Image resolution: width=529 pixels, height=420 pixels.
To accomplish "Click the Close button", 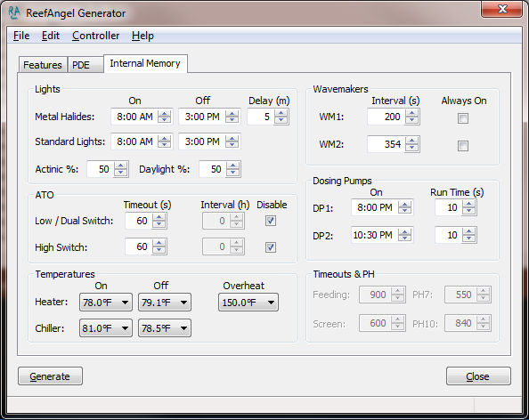I will click(478, 376).
